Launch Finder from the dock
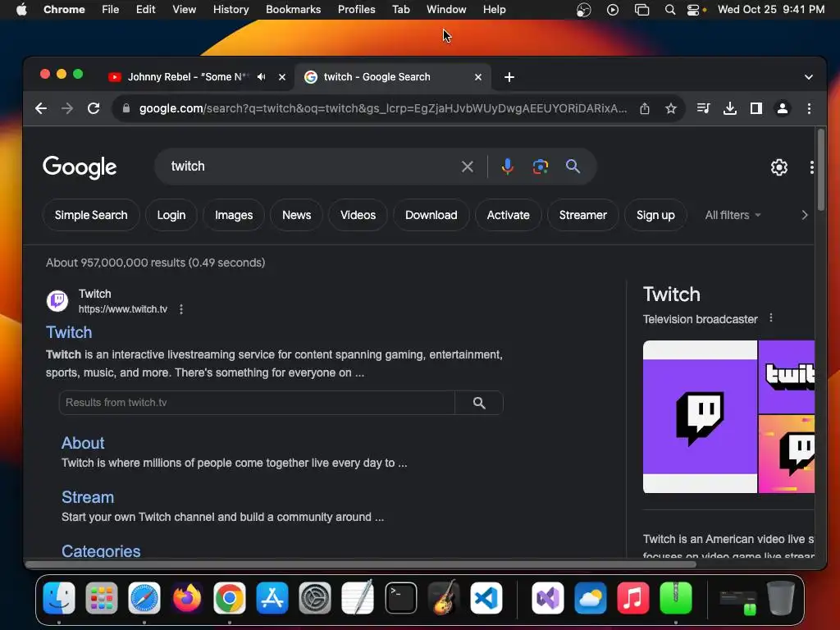This screenshot has width=840, height=630. 59,597
